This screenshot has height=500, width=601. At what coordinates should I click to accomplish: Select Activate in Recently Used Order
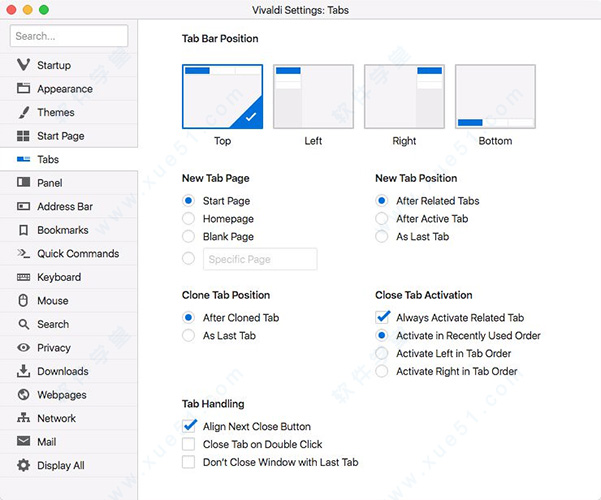click(381, 336)
